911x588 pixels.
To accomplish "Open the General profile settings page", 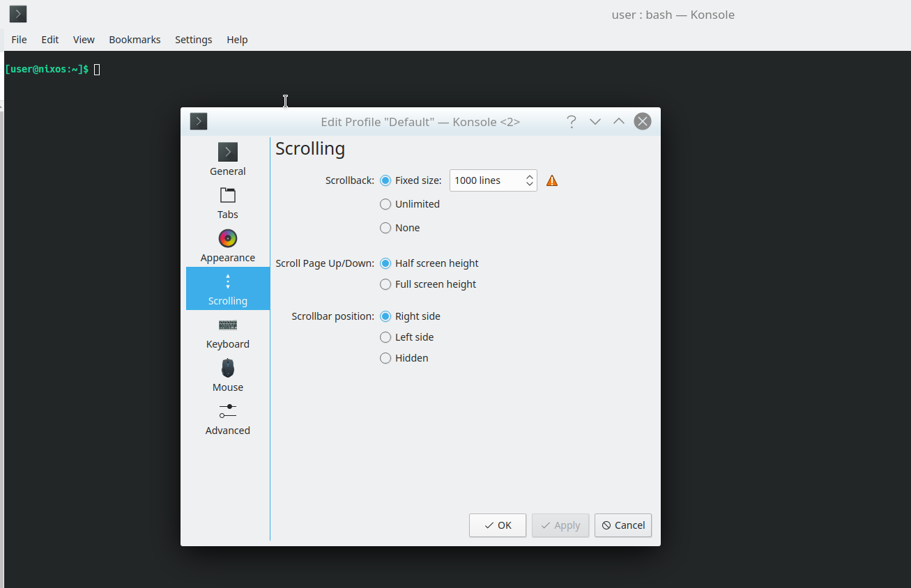I will [228, 159].
